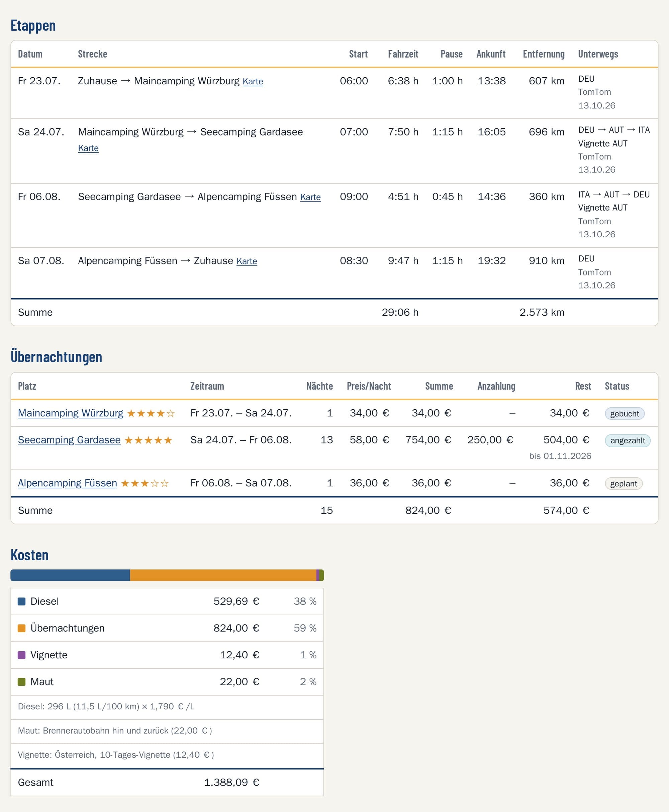Click the blue Diesel segment of cost bar
Viewport: 669px width, 812px height.
click(x=70, y=575)
